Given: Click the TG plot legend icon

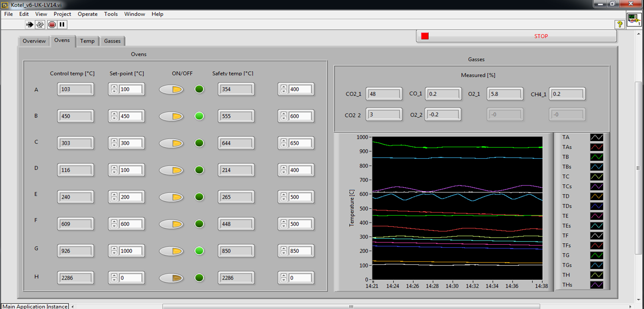Looking at the screenshot, I should click(596, 255).
